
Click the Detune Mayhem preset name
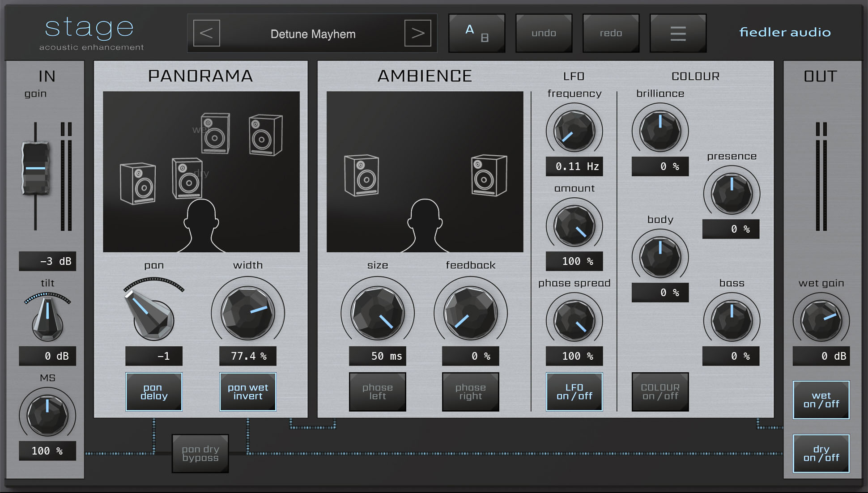coord(311,34)
